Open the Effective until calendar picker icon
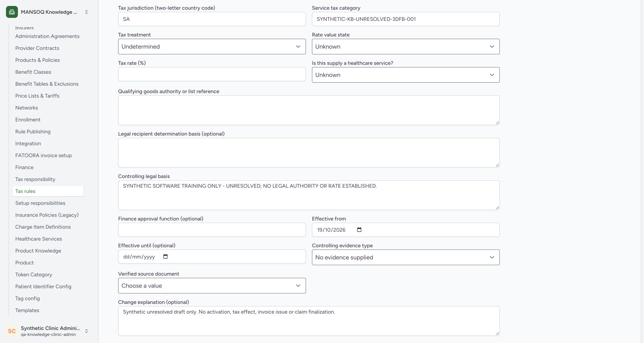 [x=166, y=257]
